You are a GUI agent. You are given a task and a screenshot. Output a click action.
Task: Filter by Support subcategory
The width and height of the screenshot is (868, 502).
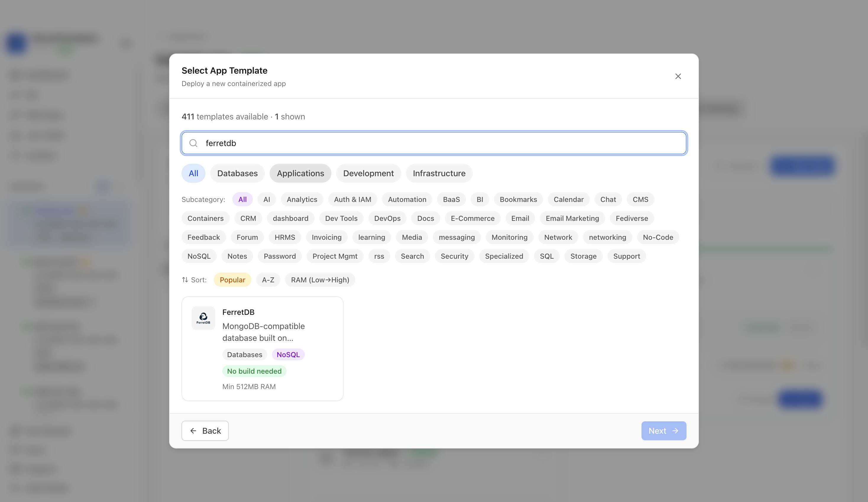tap(626, 256)
